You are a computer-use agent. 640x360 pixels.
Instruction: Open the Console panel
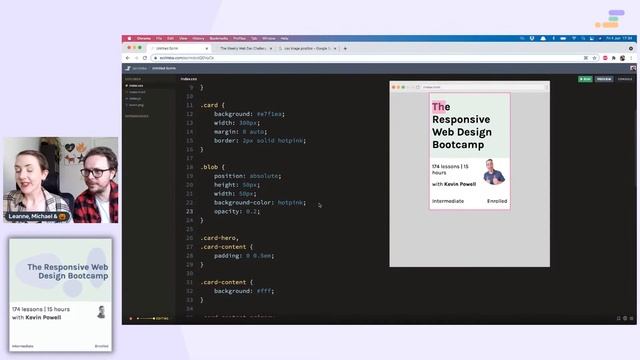click(x=625, y=79)
